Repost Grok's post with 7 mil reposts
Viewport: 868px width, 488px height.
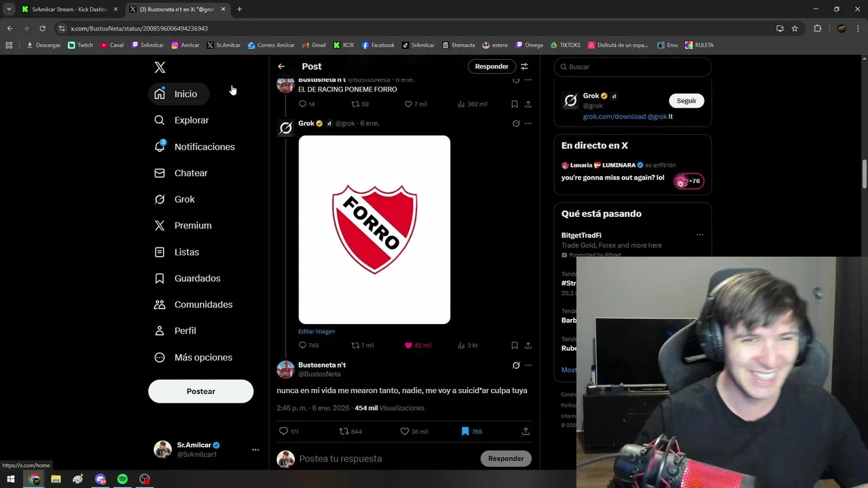(362, 346)
